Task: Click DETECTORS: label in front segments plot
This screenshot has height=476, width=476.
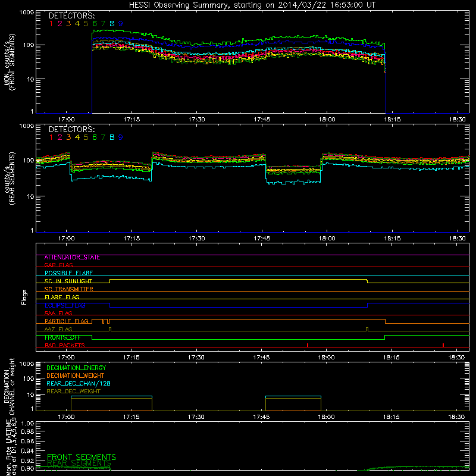Action: [x=71, y=16]
